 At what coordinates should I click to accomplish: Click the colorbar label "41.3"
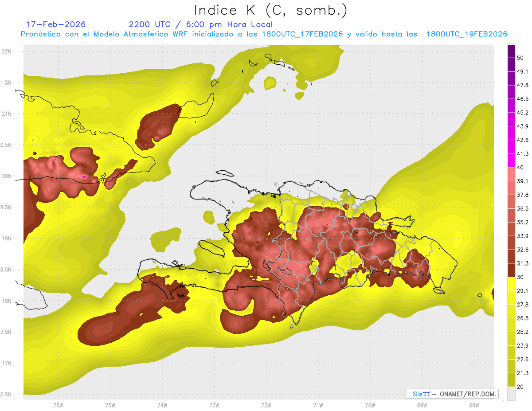(x=523, y=154)
